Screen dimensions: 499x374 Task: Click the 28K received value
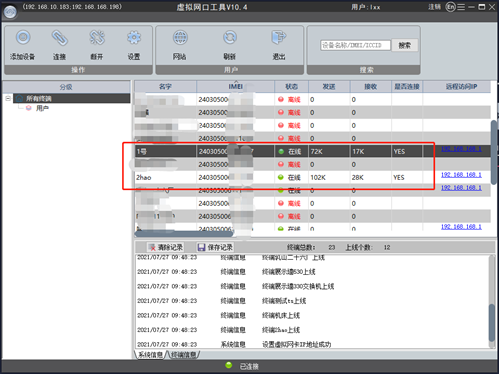pyautogui.click(x=358, y=177)
